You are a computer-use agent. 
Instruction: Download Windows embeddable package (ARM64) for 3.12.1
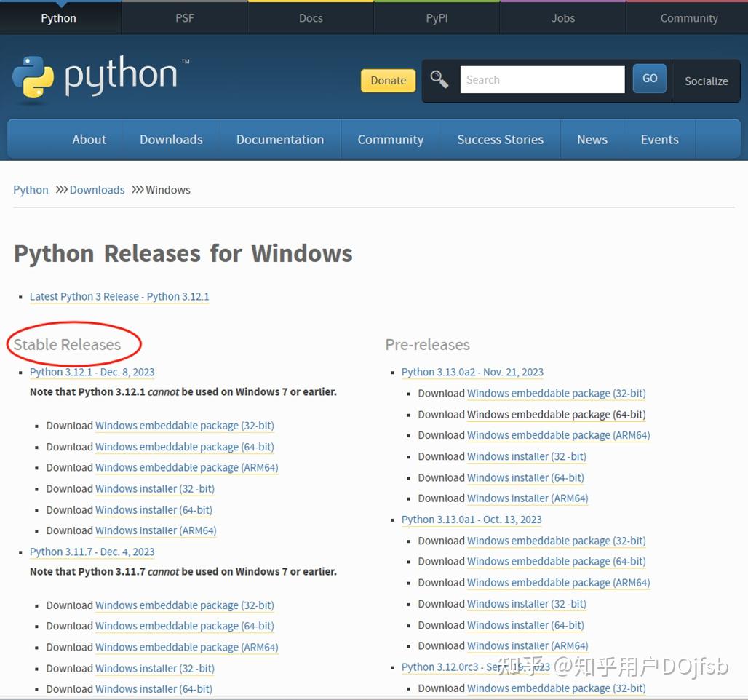coord(186,467)
